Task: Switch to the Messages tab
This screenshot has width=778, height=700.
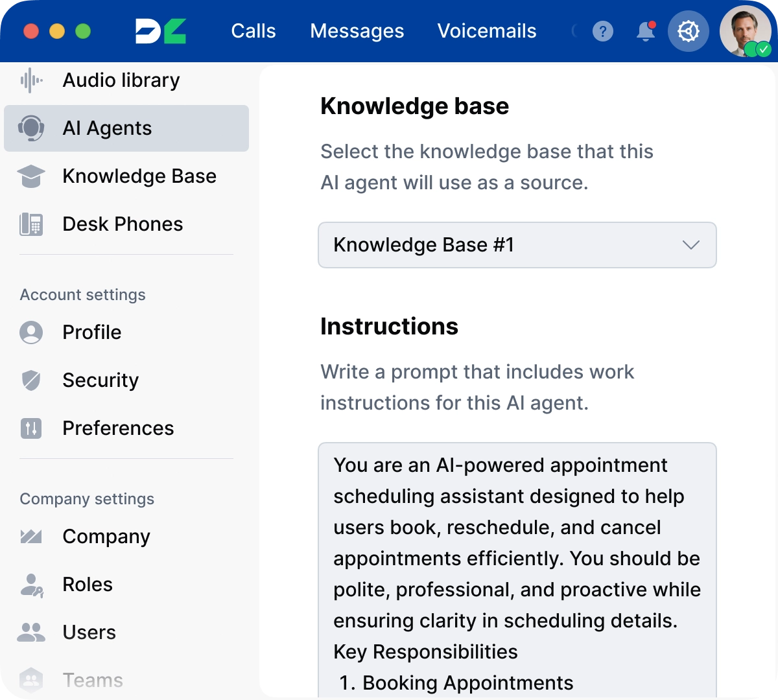Action: 357,30
